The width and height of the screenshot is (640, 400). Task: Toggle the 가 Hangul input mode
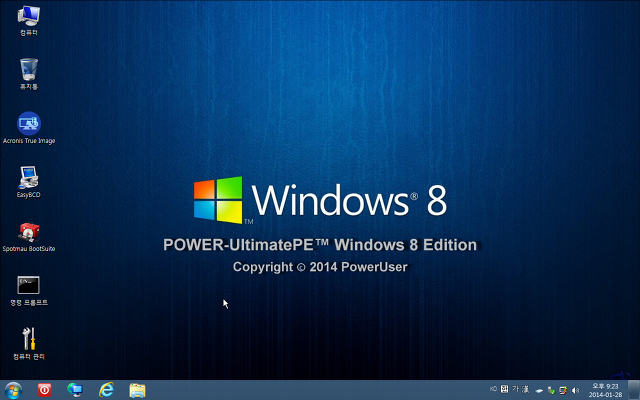click(516, 389)
